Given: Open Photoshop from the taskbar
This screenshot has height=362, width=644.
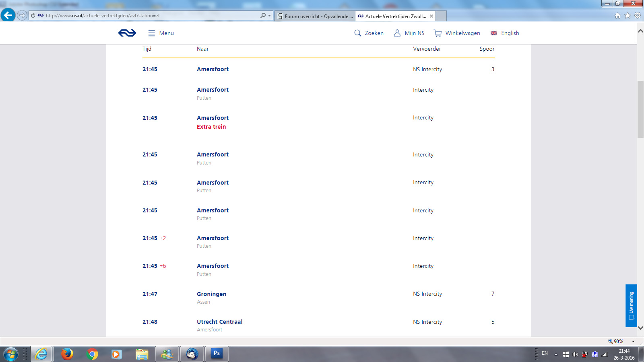Looking at the screenshot, I should (x=217, y=354).
